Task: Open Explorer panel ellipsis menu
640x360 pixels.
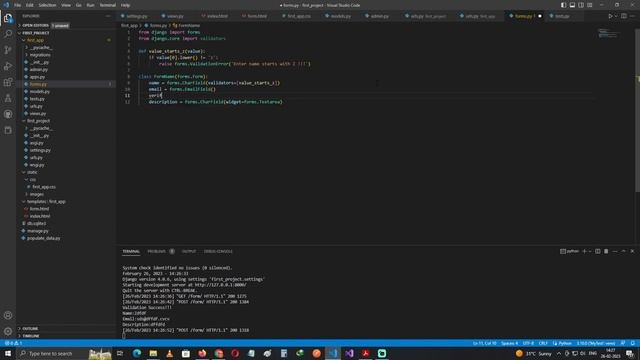Action: (108, 16)
